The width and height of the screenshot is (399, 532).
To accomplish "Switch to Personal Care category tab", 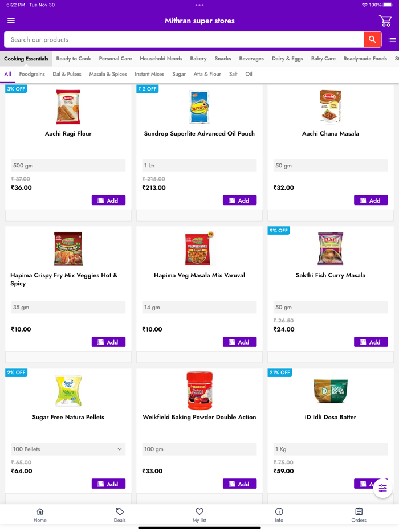I will point(115,59).
